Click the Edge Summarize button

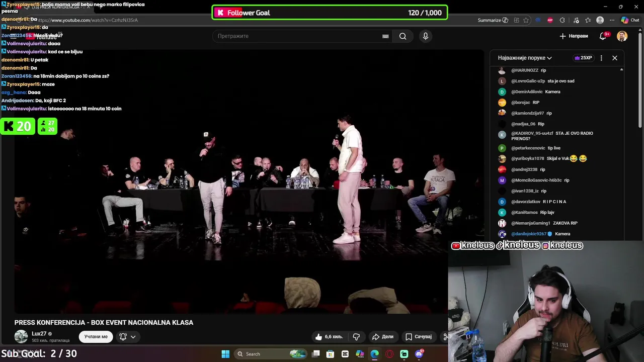coord(492,20)
